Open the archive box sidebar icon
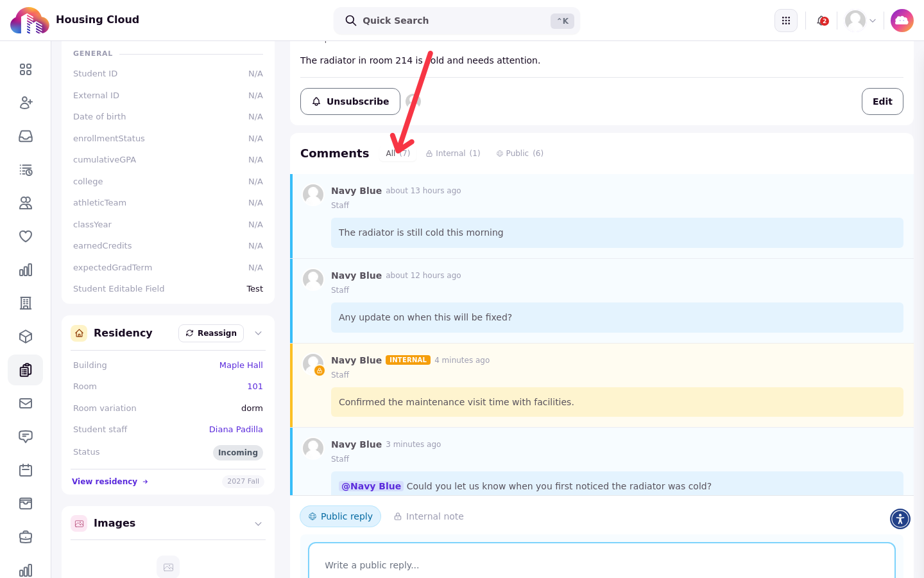 [26, 504]
